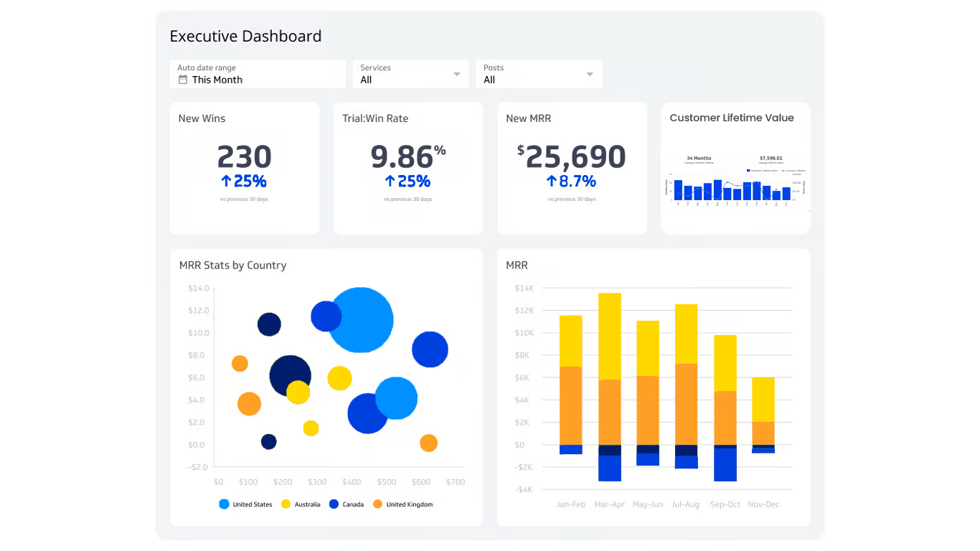Click the orange segment of Jul-Aug bar

687,404
